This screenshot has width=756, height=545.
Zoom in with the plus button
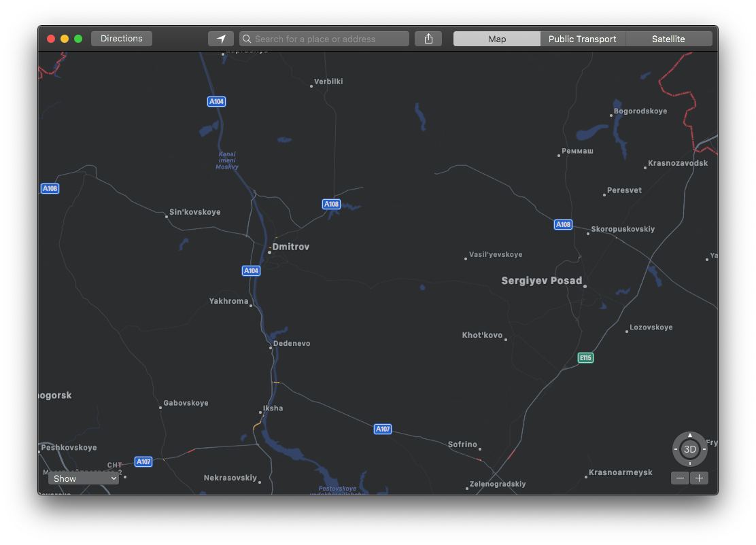point(699,478)
